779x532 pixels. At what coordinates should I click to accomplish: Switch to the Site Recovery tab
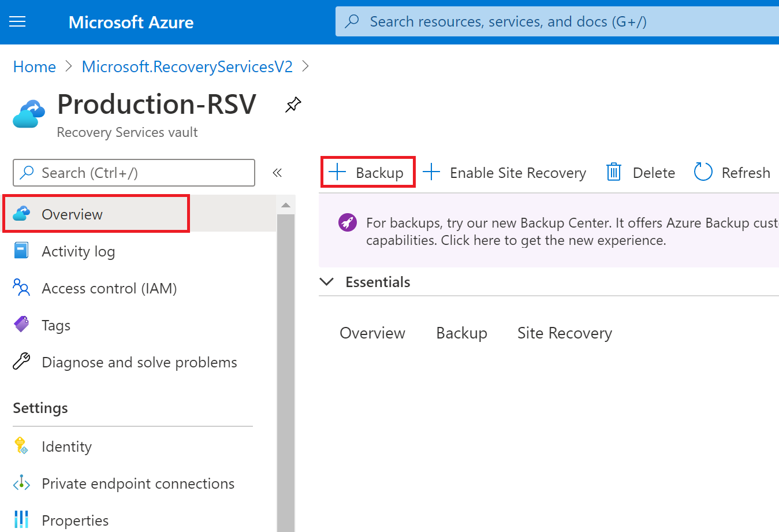[564, 333]
